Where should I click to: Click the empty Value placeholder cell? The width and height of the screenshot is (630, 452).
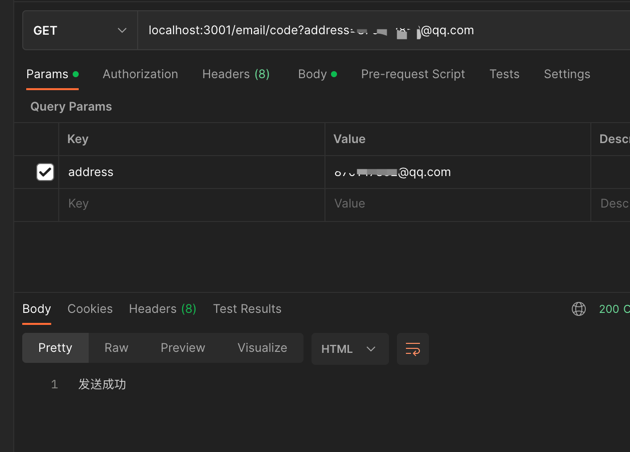(x=456, y=204)
